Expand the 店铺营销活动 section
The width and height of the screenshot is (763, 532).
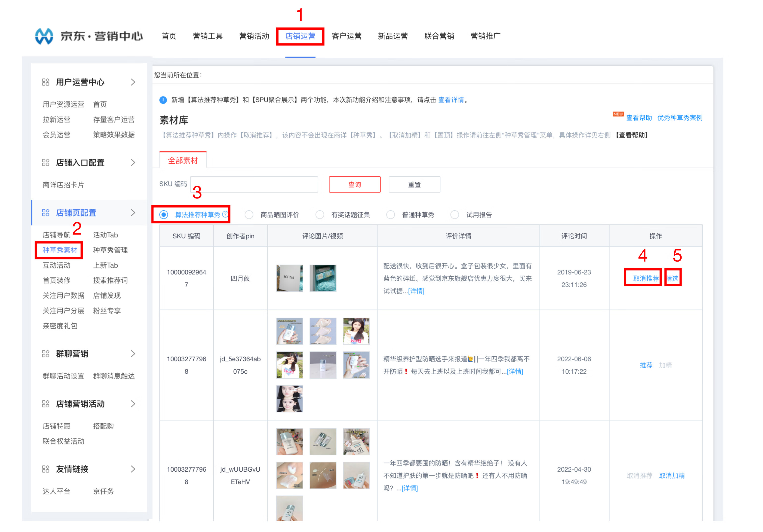coord(134,404)
